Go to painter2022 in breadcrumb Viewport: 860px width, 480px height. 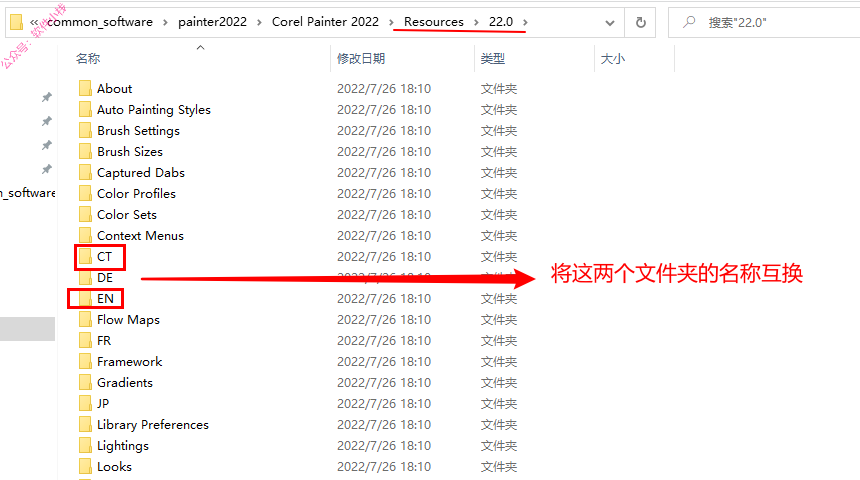point(212,22)
